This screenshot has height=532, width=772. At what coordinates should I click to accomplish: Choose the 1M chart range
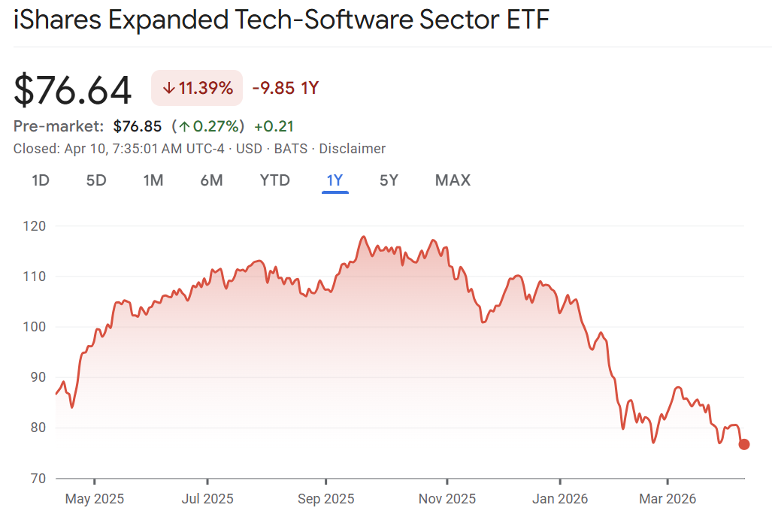click(x=153, y=180)
